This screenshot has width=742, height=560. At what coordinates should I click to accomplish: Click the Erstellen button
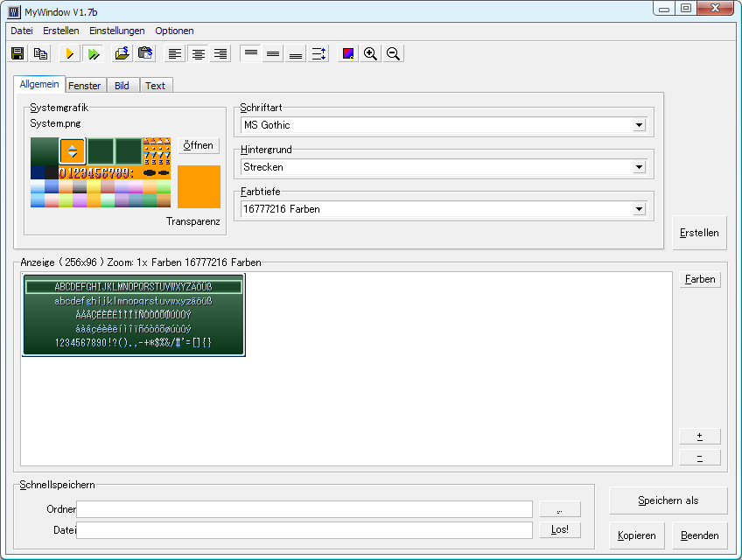(x=700, y=233)
